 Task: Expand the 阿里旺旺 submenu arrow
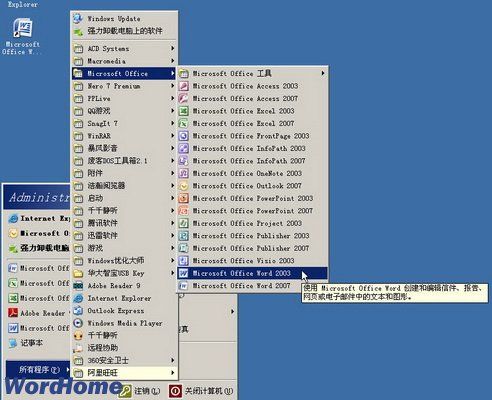click(172, 372)
